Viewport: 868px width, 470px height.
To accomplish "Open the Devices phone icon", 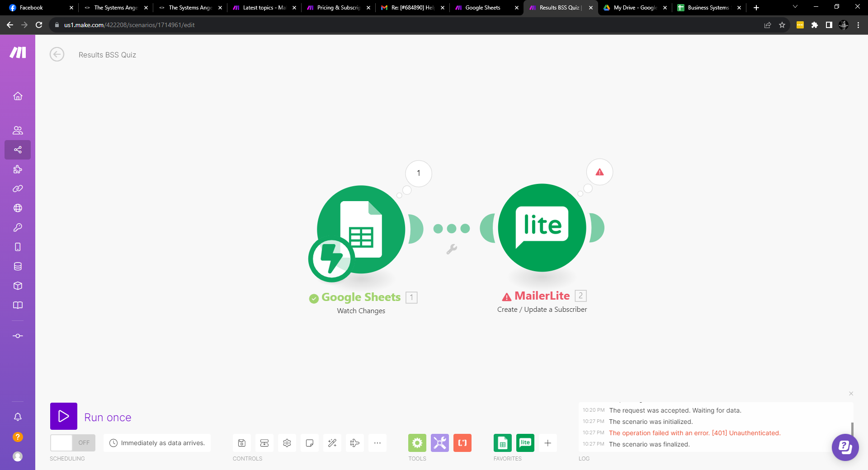I will point(18,247).
